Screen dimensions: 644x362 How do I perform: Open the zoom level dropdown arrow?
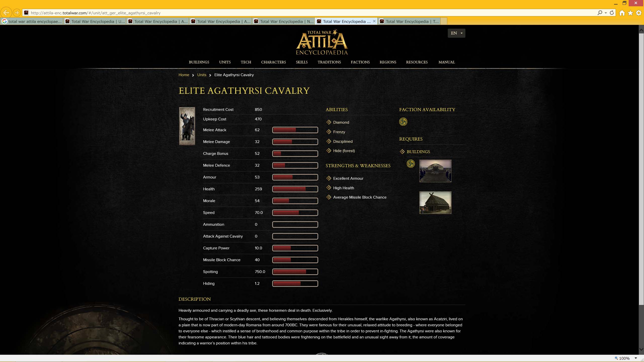636,358
